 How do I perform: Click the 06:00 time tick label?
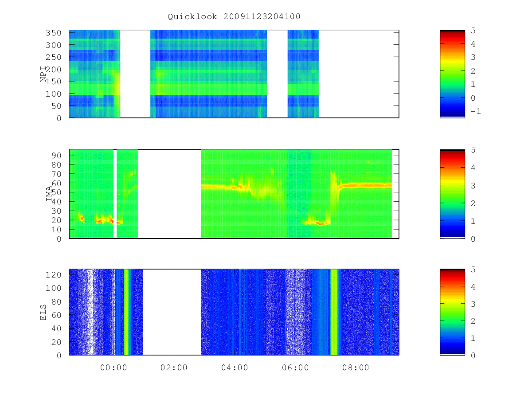(295, 368)
